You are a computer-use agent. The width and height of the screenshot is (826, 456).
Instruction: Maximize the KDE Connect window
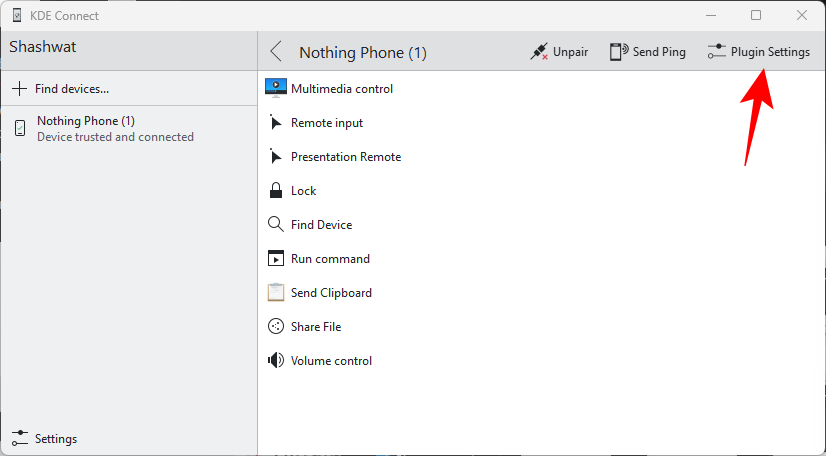pos(756,15)
